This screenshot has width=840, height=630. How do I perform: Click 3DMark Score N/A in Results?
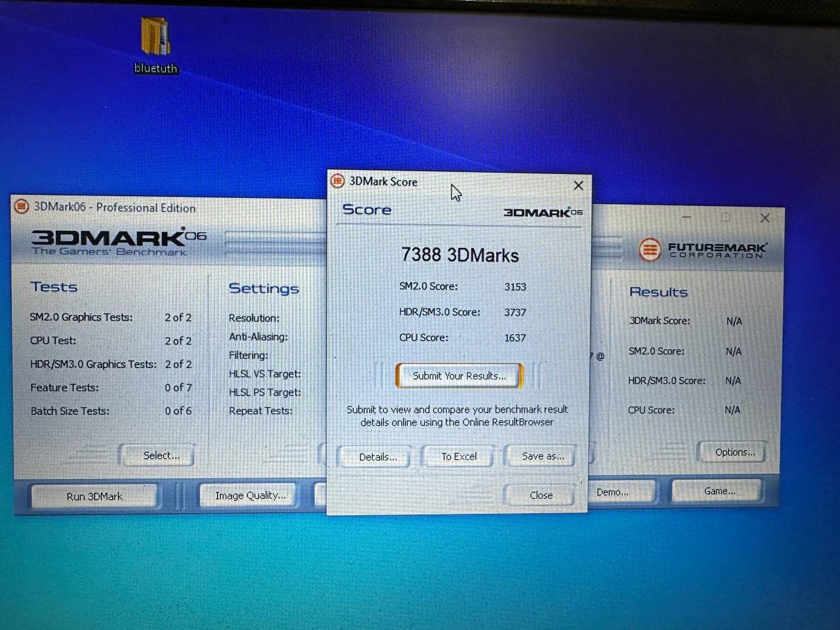pyautogui.click(x=734, y=322)
